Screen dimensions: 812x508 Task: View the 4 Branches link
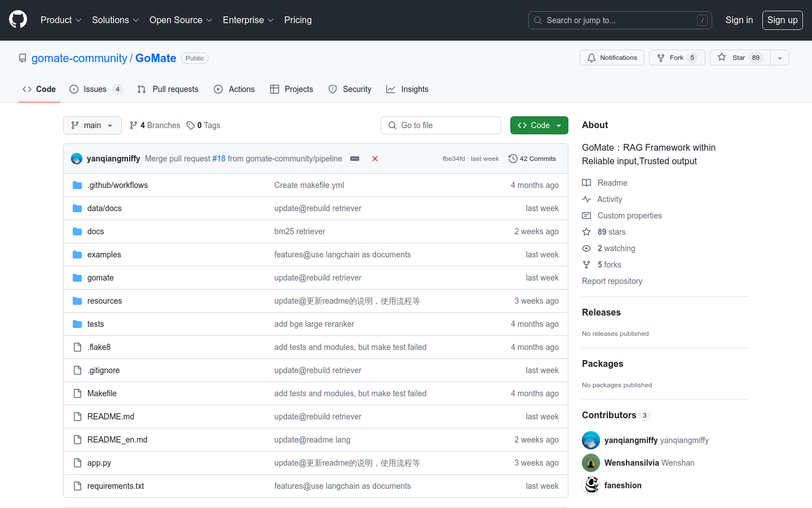click(155, 125)
